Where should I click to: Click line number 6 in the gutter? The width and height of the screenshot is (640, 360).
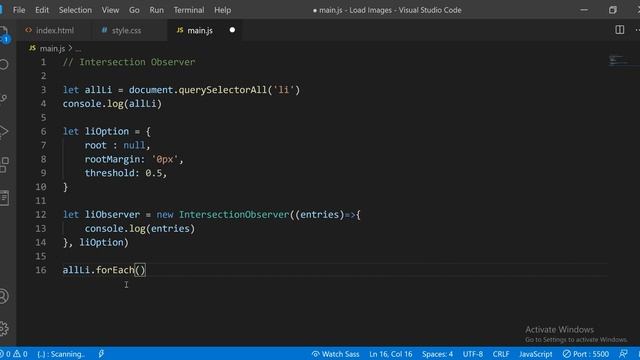coord(43,131)
